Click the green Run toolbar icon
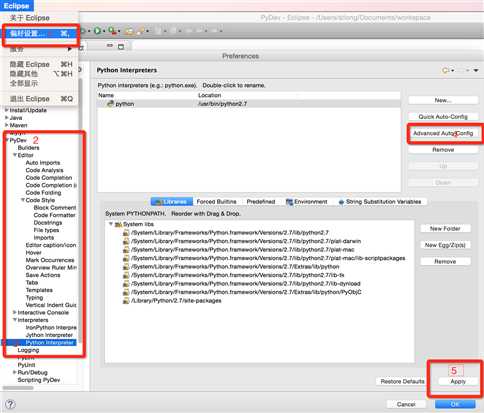484x413 pixels. pos(97,31)
